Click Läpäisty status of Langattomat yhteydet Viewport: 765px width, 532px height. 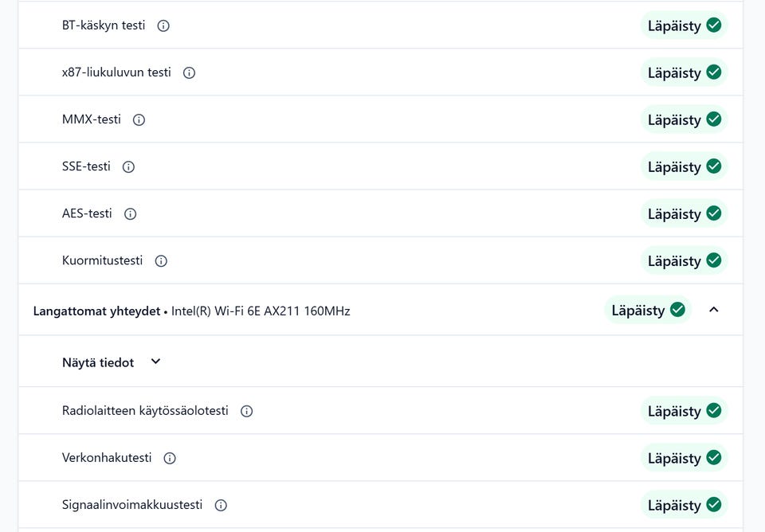[648, 310]
